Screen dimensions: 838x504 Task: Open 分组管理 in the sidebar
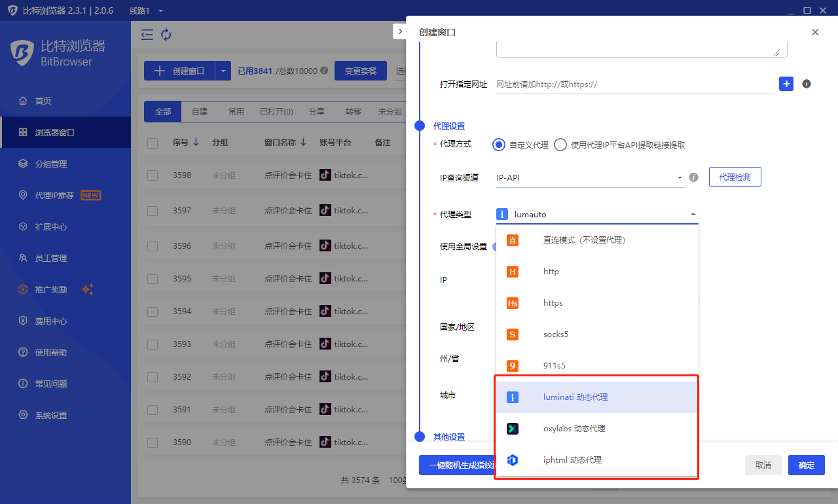pyautogui.click(x=51, y=164)
